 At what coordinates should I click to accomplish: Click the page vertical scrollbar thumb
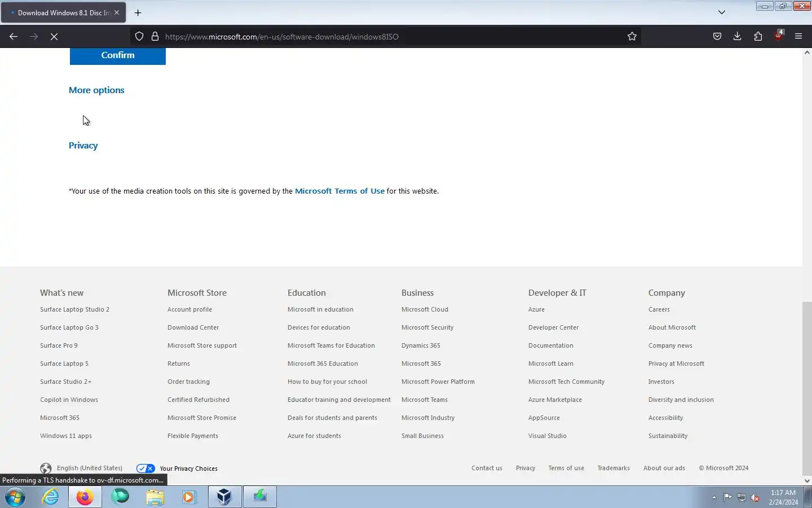807,388
